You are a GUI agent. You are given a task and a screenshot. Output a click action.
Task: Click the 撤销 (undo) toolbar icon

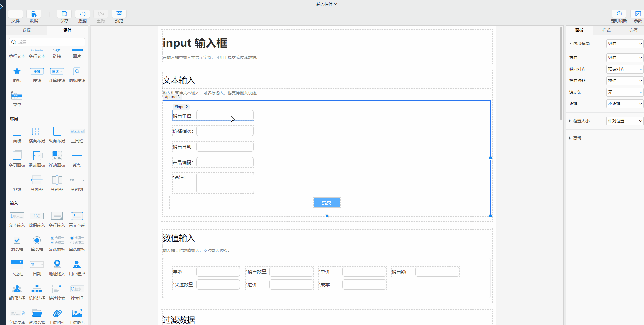83,14
